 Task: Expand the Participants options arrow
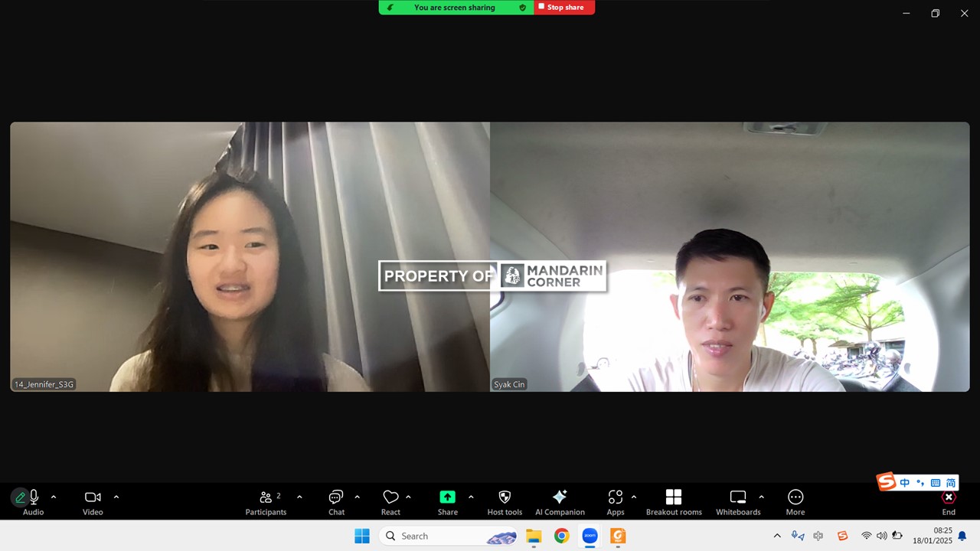[x=299, y=497]
